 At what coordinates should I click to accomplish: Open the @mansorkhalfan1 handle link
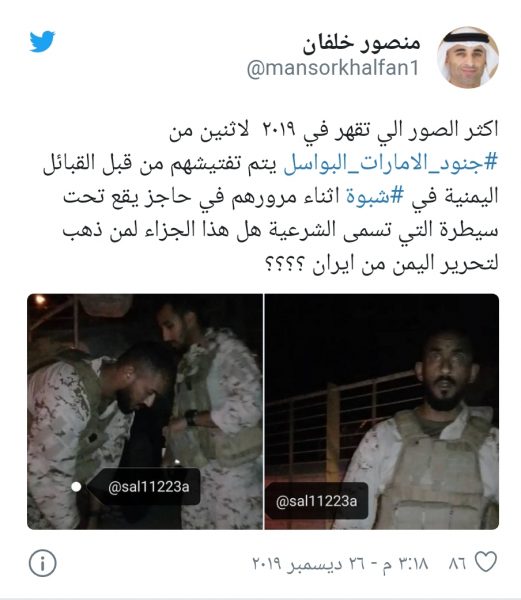click(333, 68)
